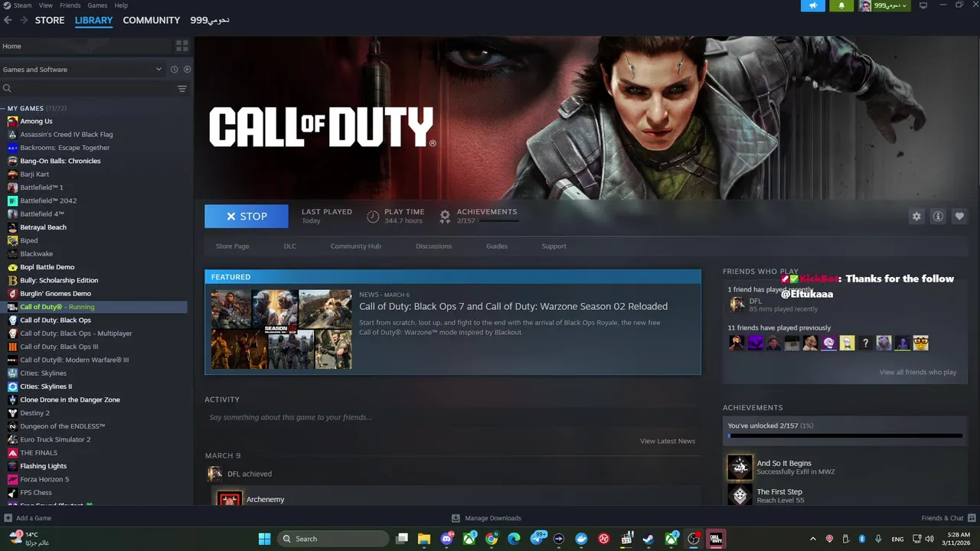Click the recent activity clock icon

click(174, 70)
